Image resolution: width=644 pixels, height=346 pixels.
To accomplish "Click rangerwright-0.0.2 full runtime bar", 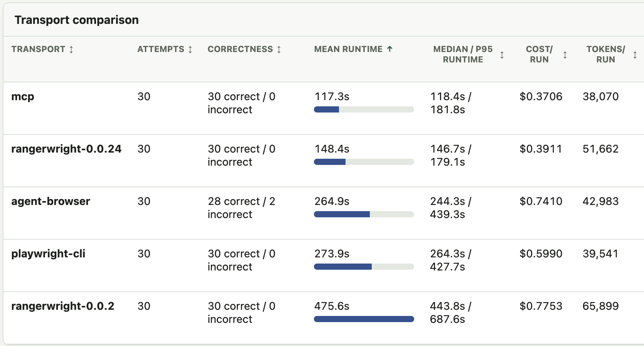I will coord(364,319).
